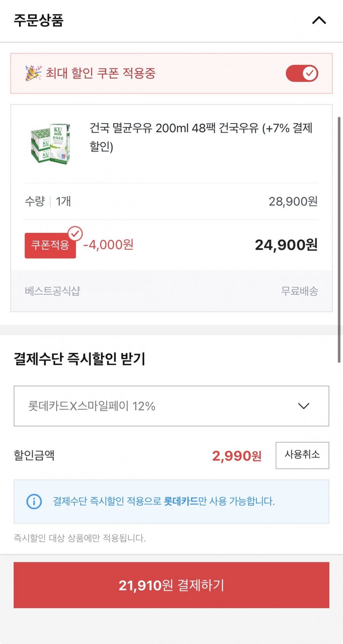Viewport: 343px width, 644px height.
Task: Click the payment dropdown chevron arrow
Action: pos(303,406)
